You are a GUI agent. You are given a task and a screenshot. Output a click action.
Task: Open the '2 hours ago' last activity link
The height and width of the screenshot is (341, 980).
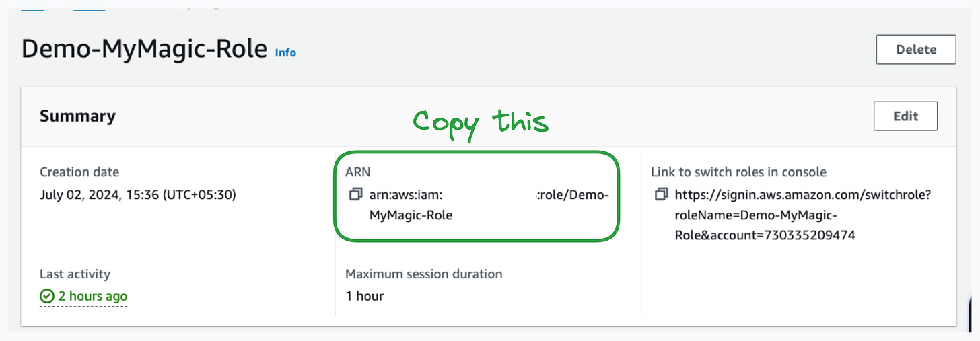[x=92, y=296]
